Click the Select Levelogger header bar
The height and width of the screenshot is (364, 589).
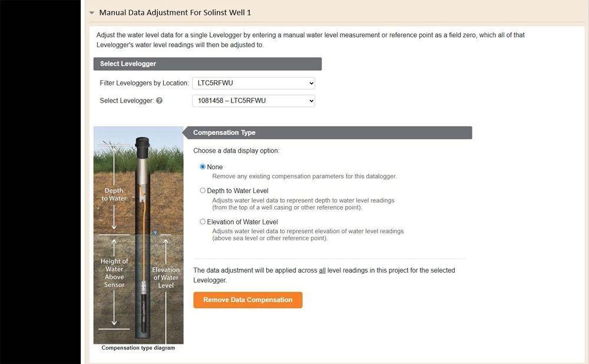tap(207, 64)
